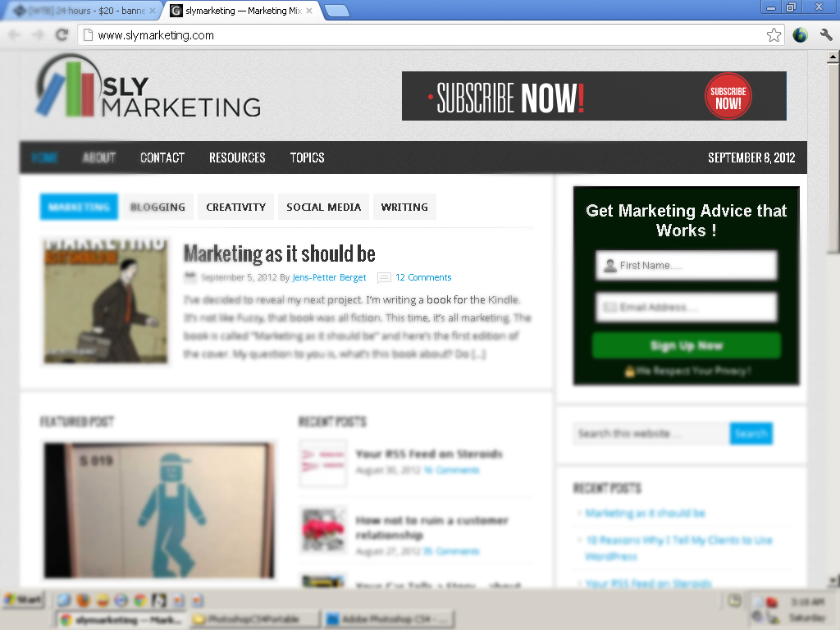Switch to the Blogging category tab
This screenshot has width=840, height=630.
coord(157,207)
